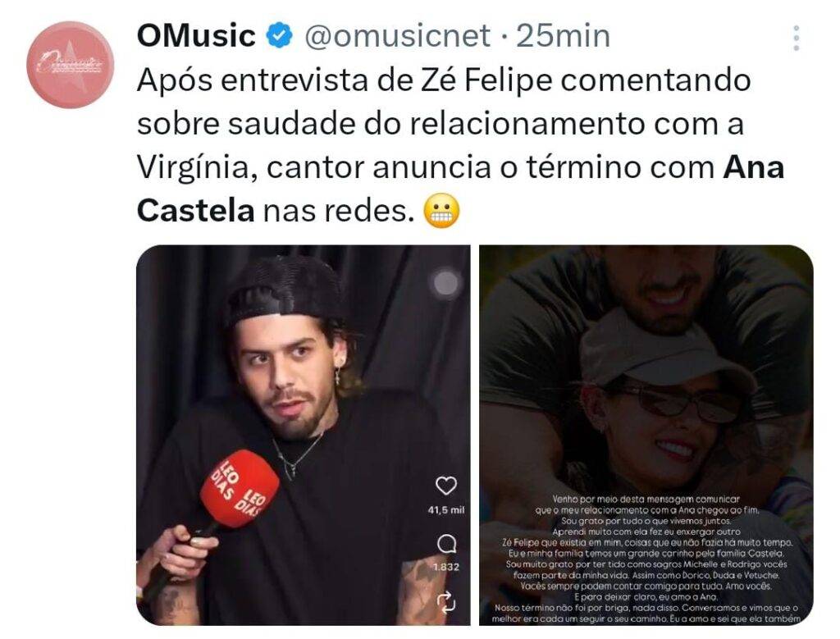
Task: Tap the gray circle at the video's top corner
Action: click(445, 282)
